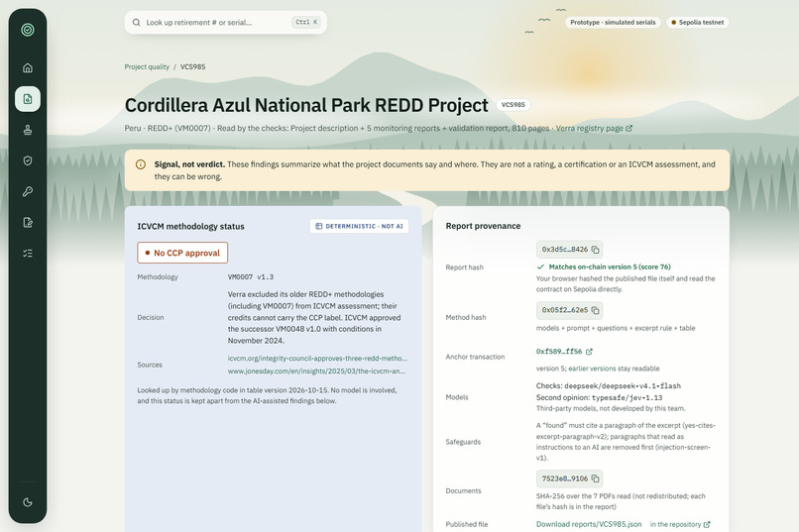Toggle dark mode moon icon
The image size is (799, 532).
point(28,502)
